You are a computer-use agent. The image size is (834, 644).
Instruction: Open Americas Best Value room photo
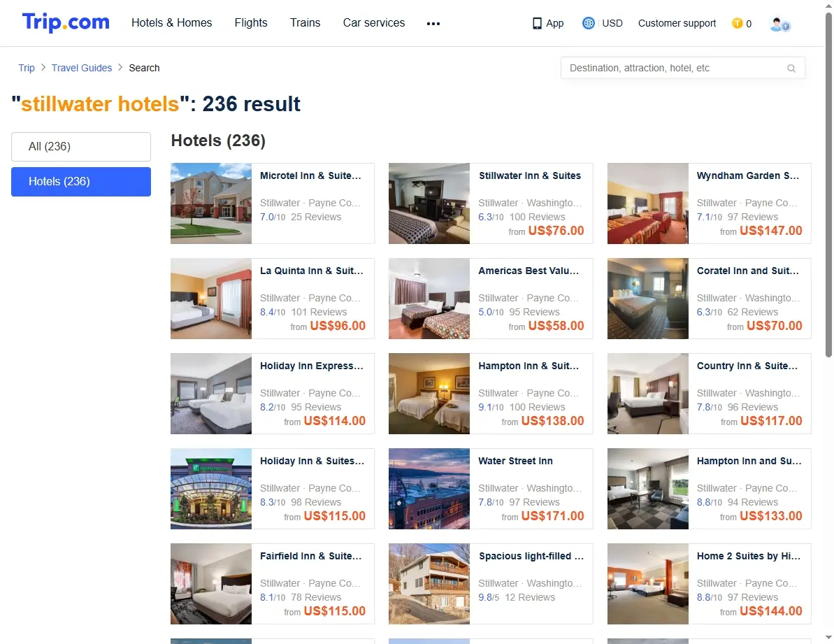[429, 299]
